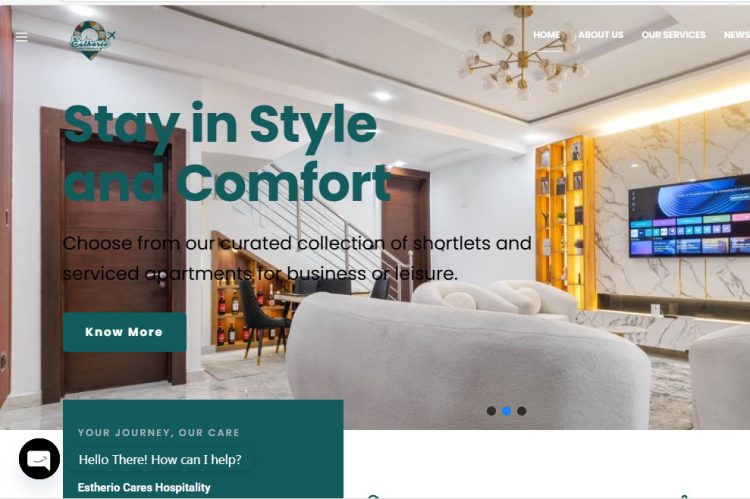
Task: Open the OUR SERVICES menu
Action: pyautogui.click(x=673, y=35)
